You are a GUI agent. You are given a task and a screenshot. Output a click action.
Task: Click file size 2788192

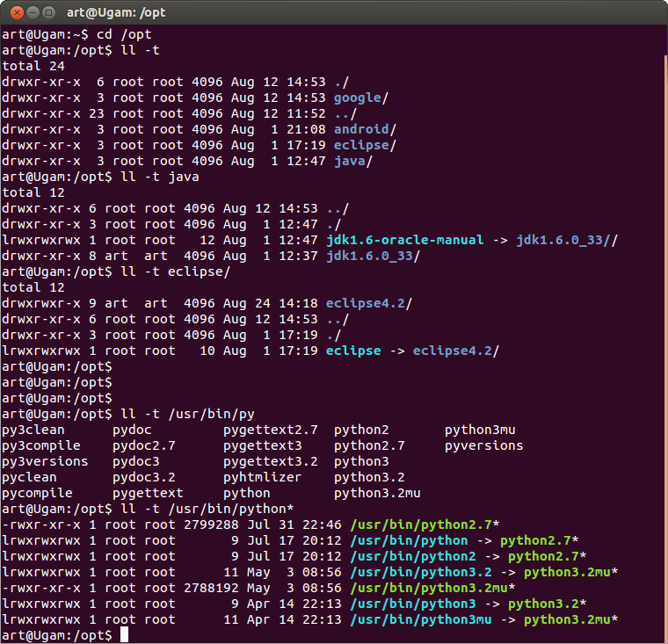click(211, 588)
